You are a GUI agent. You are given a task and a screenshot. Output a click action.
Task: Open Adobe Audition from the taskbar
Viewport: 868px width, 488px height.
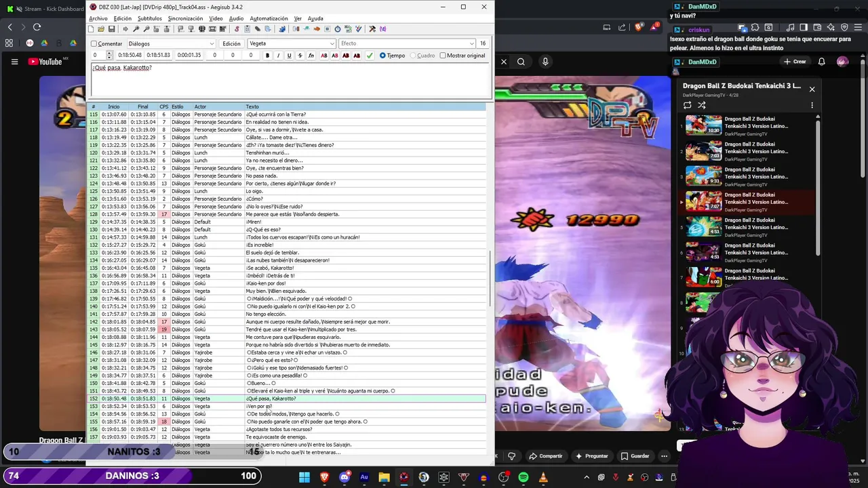tap(364, 477)
